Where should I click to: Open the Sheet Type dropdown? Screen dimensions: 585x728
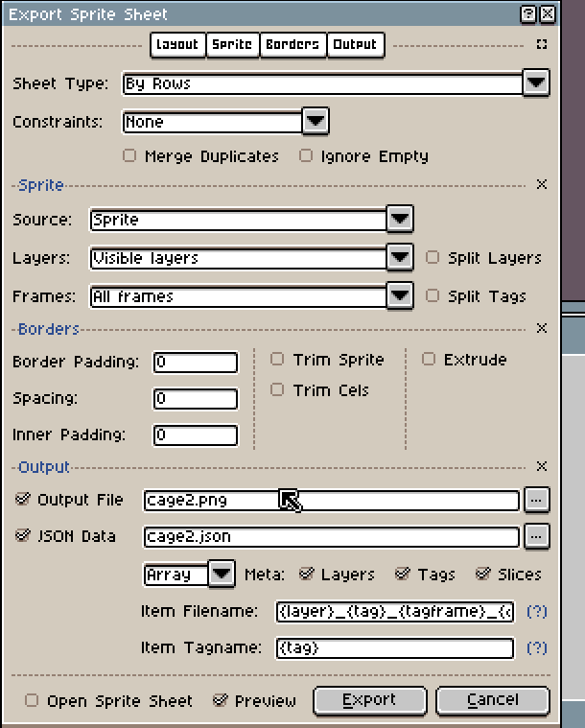(x=535, y=83)
